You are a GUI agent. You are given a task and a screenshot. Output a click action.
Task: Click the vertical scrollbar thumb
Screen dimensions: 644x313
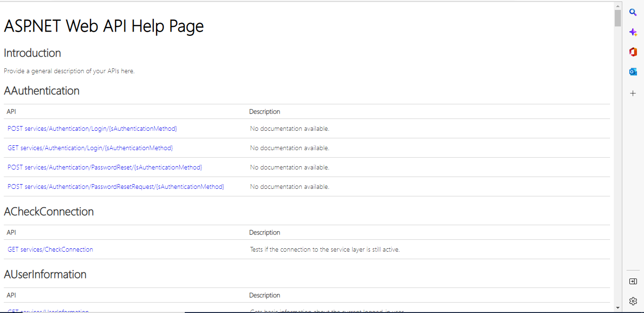tap(618, 18)
